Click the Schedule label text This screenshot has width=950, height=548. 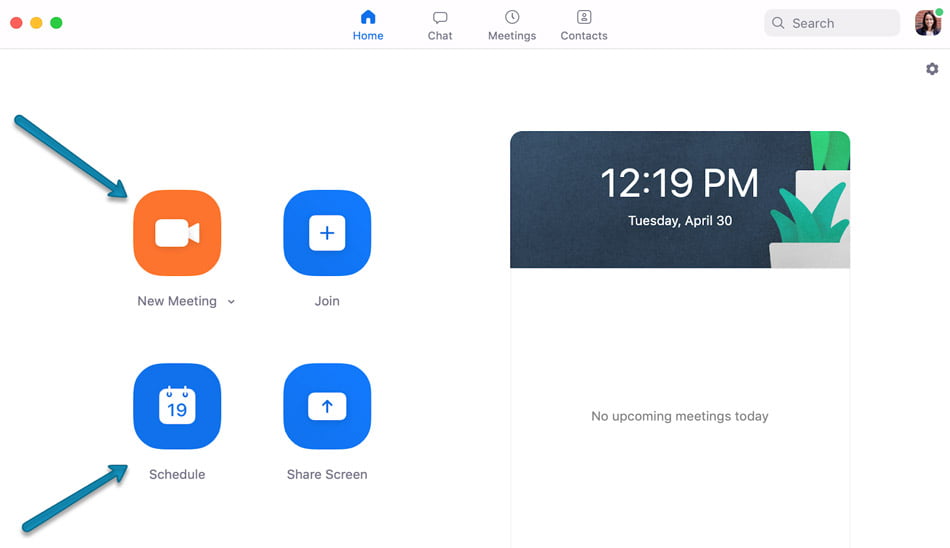click(x=177, y=474)
